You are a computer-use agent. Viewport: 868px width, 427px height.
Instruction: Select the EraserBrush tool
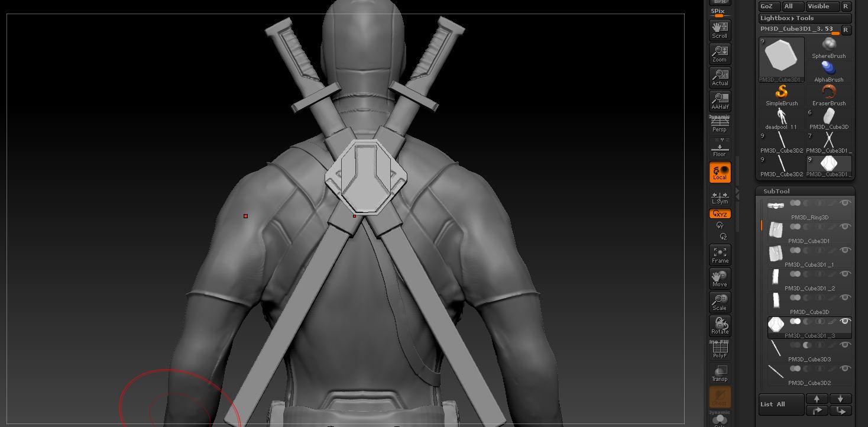coord(829,95)
